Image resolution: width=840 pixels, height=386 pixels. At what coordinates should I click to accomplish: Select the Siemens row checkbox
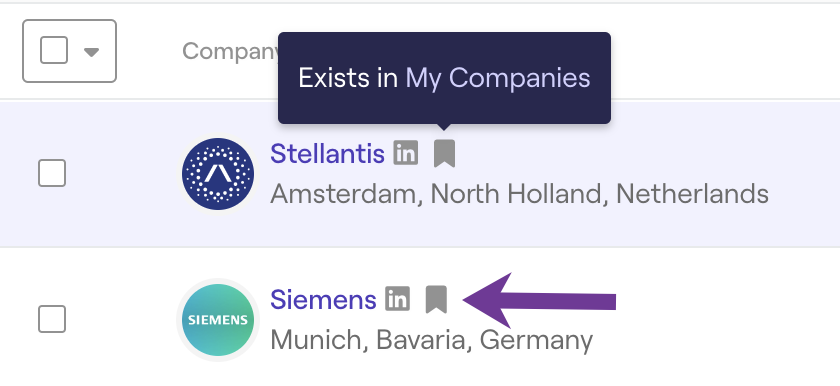pos(52,319)
